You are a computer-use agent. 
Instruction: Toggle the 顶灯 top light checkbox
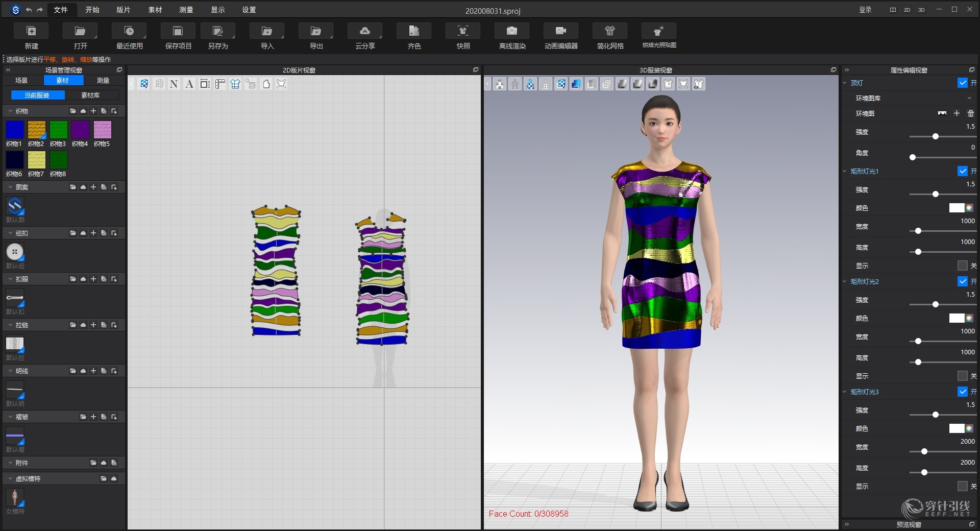[x=964, y=83]
